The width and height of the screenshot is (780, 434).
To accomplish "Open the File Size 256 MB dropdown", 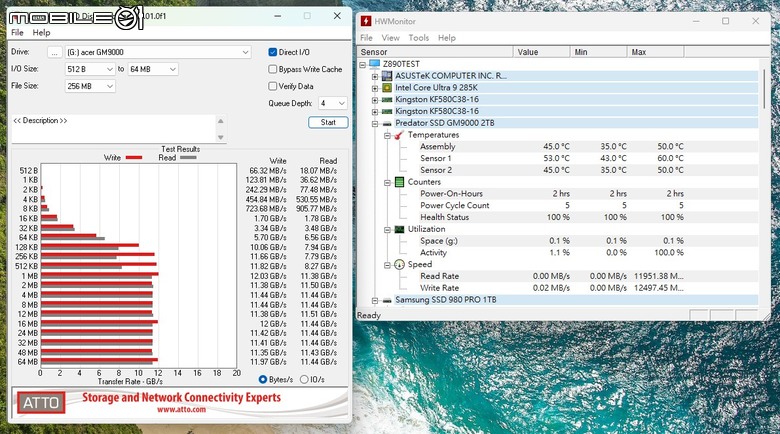I will tap(90, 86).
